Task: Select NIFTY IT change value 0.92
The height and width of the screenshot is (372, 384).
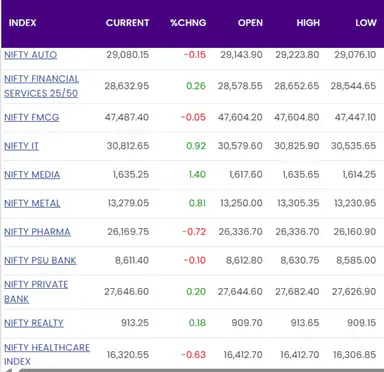Action: (196, 146)
